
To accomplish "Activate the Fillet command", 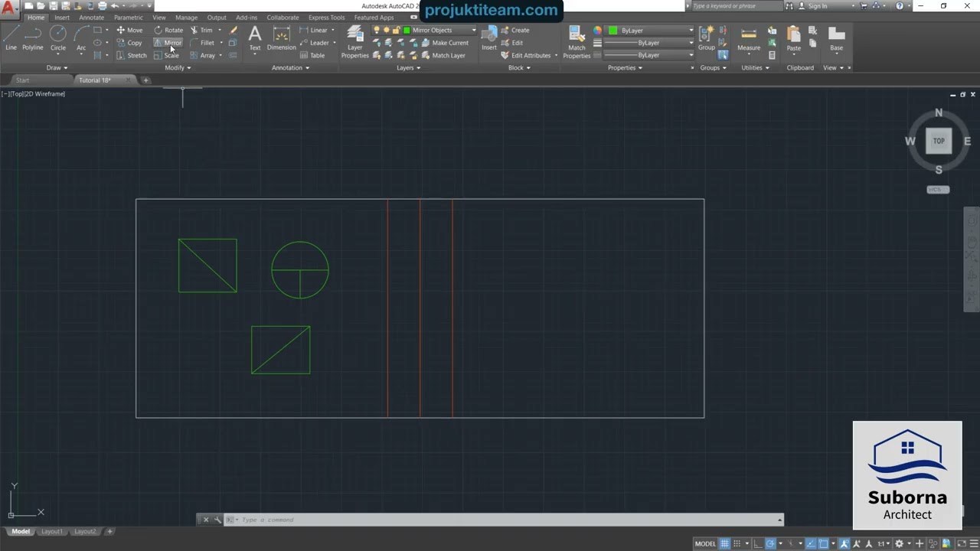I will click(202, 43).
